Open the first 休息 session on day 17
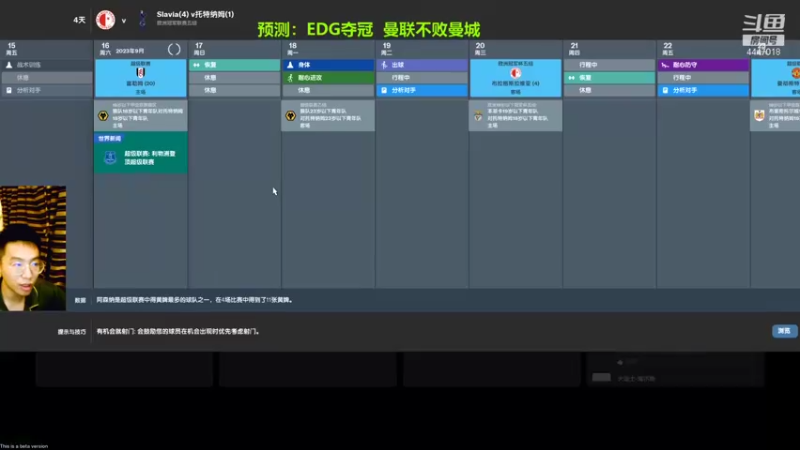The width and height of the screenshot is (800, 450). click(235, 78)
